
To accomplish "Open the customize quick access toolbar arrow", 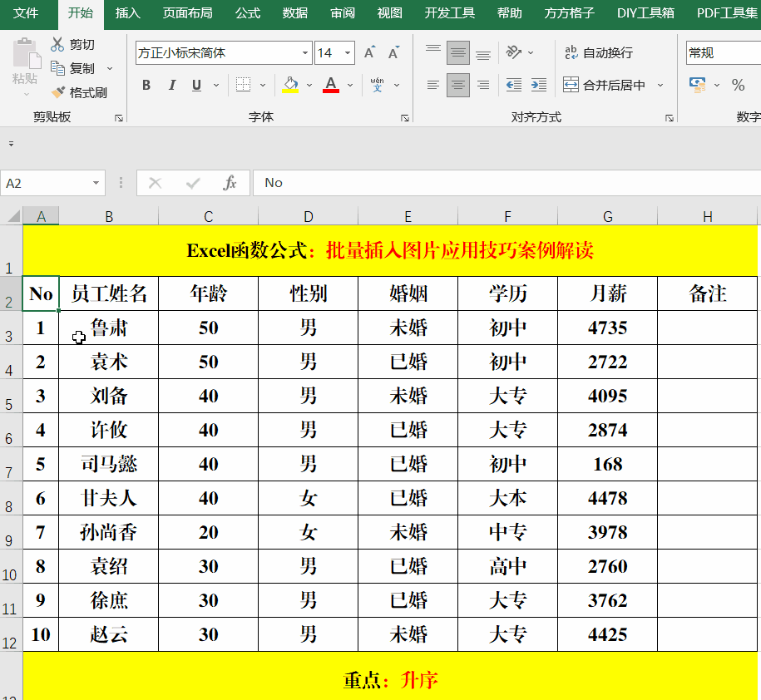I will [11, 144].
